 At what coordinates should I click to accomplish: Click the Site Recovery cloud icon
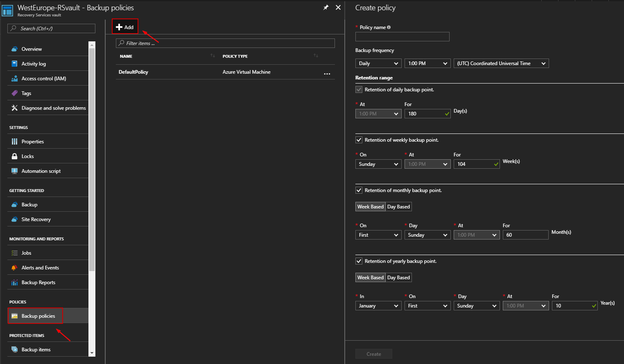[14, 219]
